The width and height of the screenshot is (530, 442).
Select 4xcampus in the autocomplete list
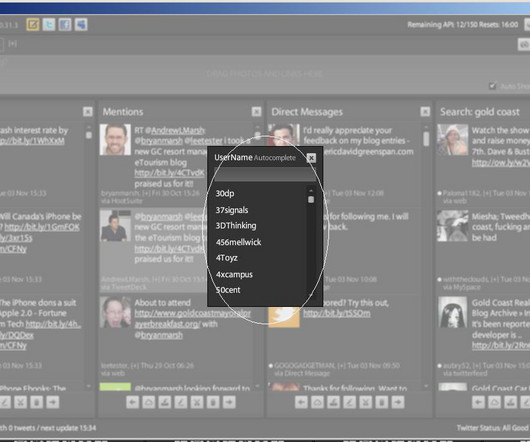coord(234,274)
